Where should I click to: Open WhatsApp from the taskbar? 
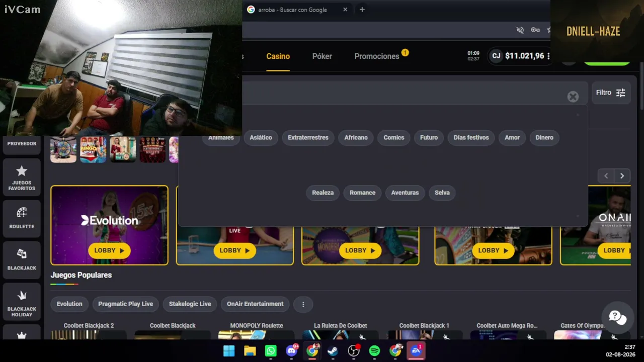(271, 350)
